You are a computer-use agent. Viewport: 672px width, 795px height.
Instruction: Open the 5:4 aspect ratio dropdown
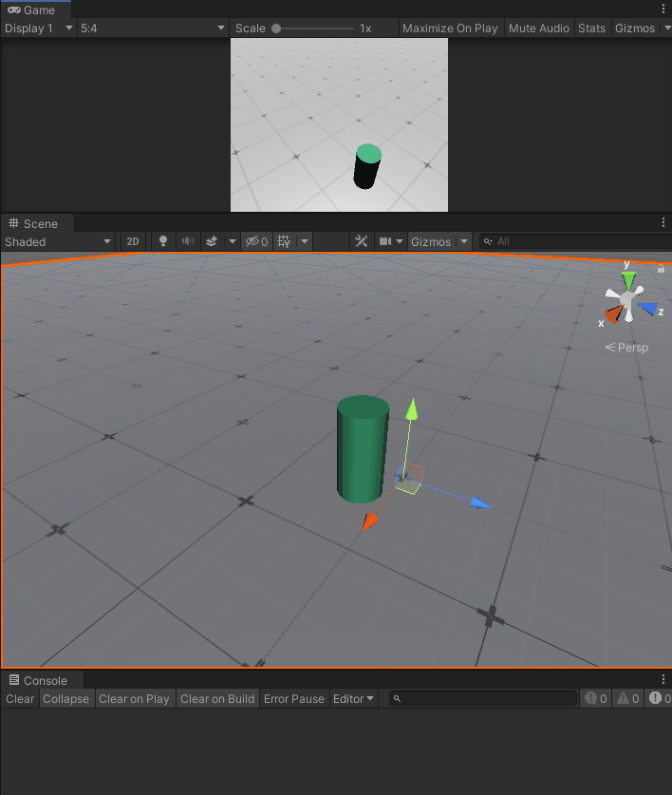153,28
